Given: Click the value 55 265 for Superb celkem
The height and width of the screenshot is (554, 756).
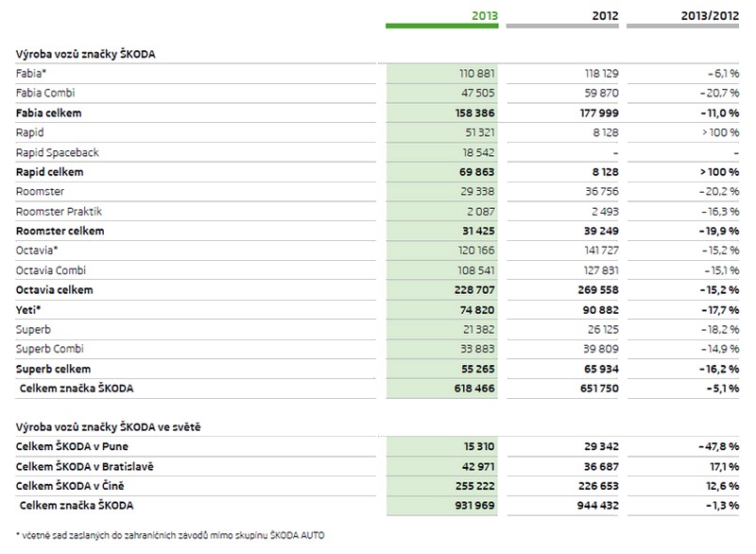Looking at the screenshot, I should (478, 369).
